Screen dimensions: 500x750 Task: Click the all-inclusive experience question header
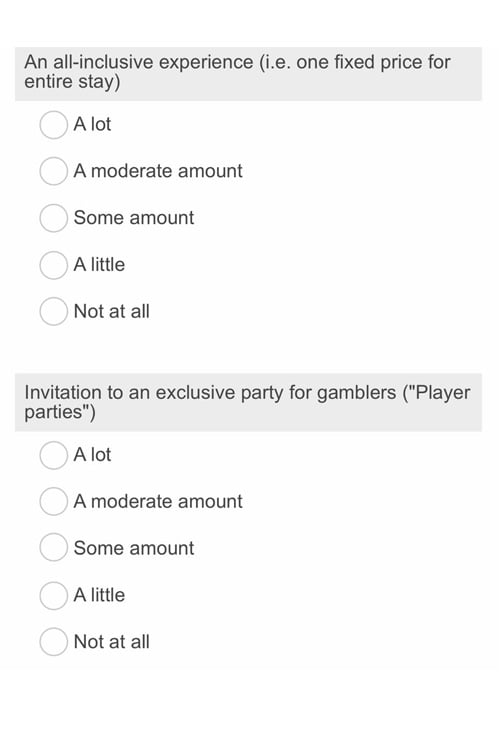[x=248, y=74]
